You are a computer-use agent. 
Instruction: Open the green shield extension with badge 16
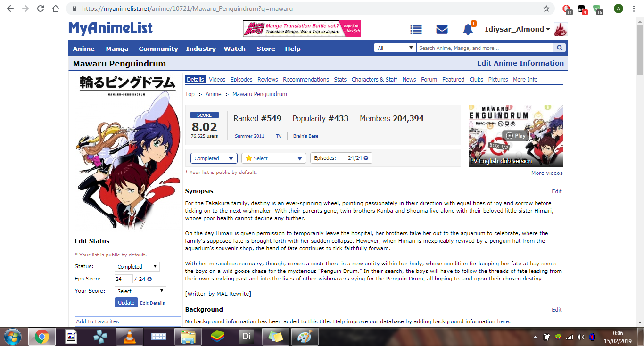[597, 9]
